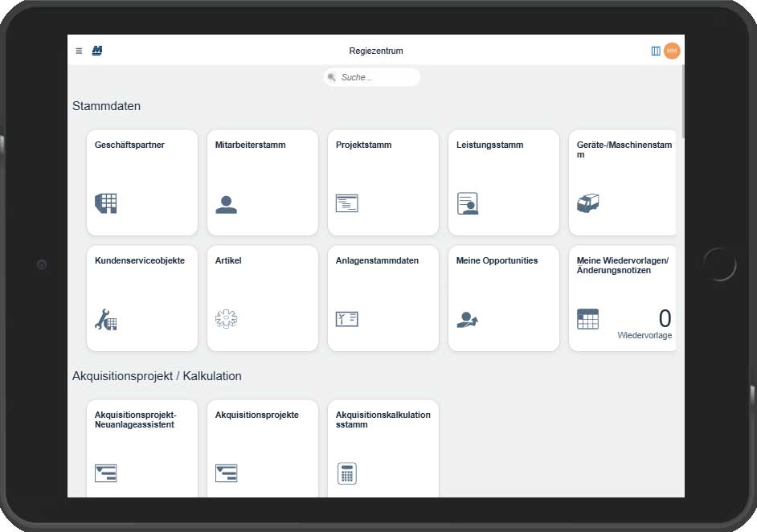757x532 pixels.
Task: Open the Leistungsstamm tile
Action: (x=504, y=182)
